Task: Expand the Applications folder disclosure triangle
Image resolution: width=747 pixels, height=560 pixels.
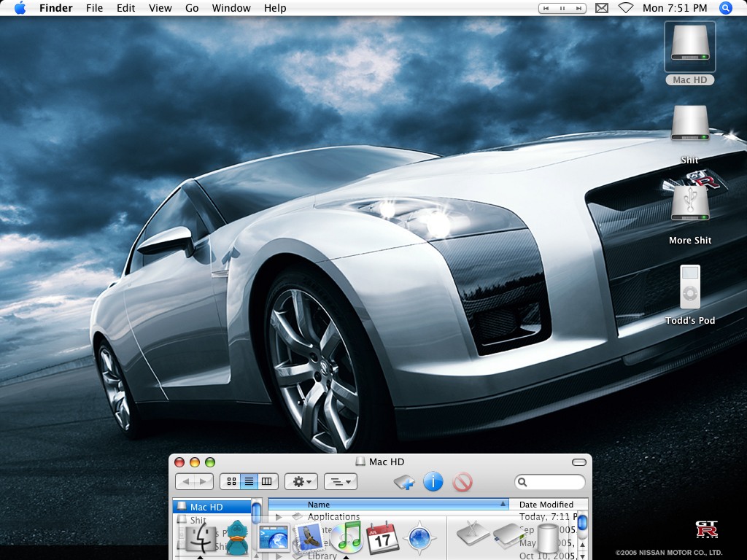Action: pyautogui.click(x=278, y=517)
